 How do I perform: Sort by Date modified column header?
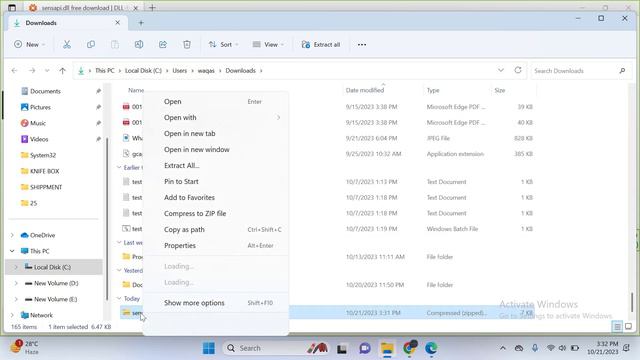coord(365,90)
